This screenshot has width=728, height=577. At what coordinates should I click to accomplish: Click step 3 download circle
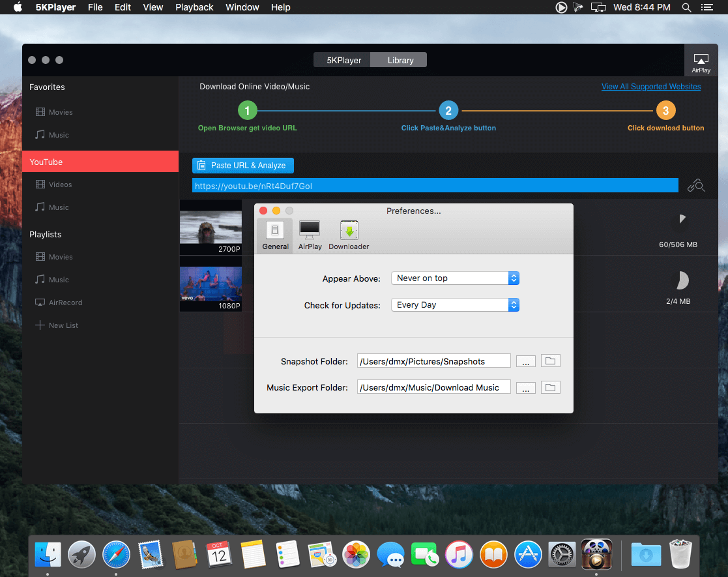[x=665, y=111]
